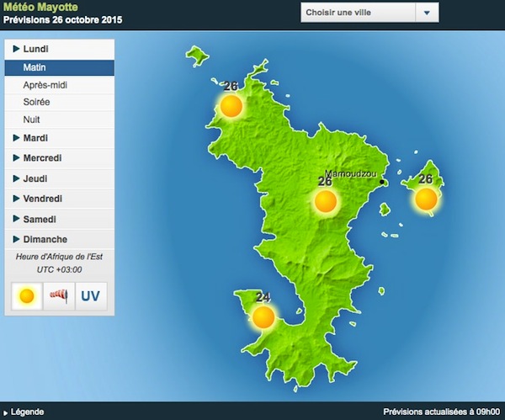
Task: Click the Météo Mayotte title
Action: click(x=40, y=7)
